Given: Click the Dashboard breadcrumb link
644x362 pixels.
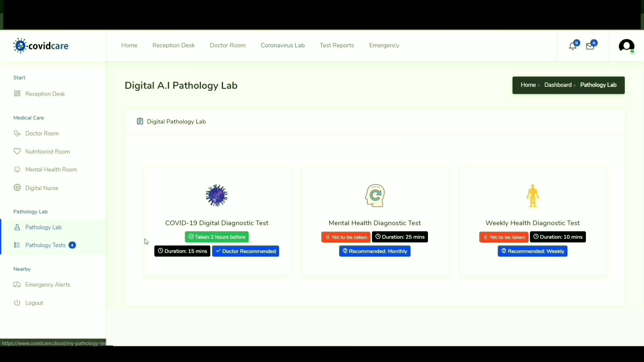Looking at the screenshot, I should point(558,85).
